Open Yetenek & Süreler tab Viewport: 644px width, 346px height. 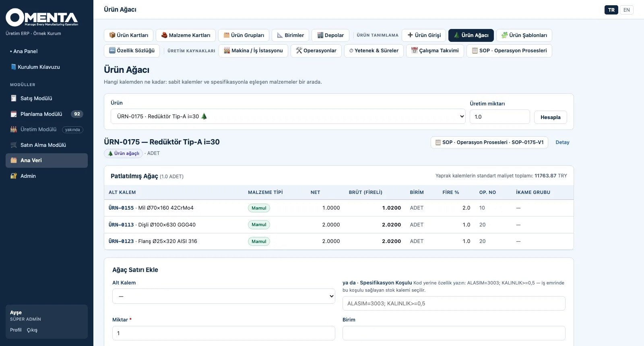pos(374,51)
